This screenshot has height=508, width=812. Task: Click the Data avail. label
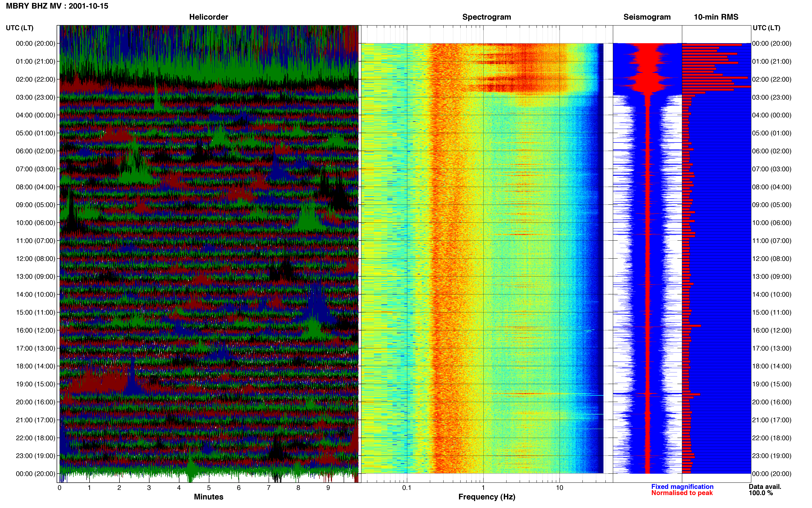(765, 486)
